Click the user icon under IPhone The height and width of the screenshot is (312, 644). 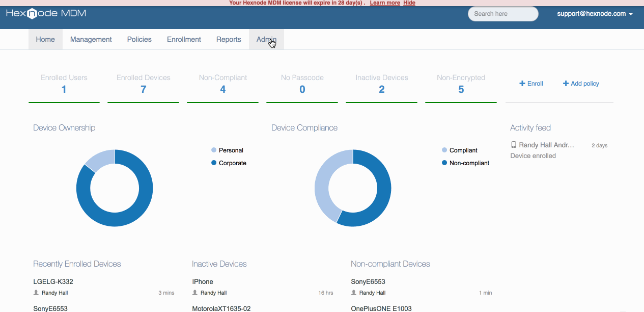[x=194, y=293]
